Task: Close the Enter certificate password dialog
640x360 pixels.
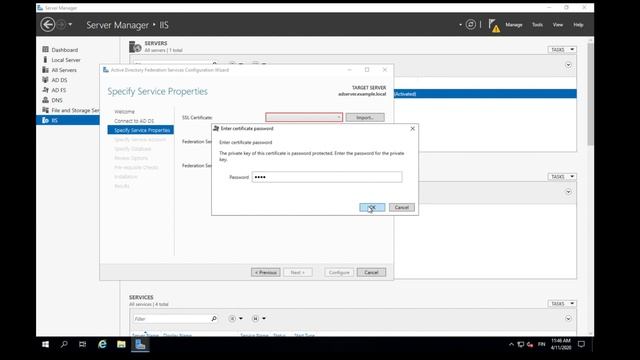Action: coord(412,129)
